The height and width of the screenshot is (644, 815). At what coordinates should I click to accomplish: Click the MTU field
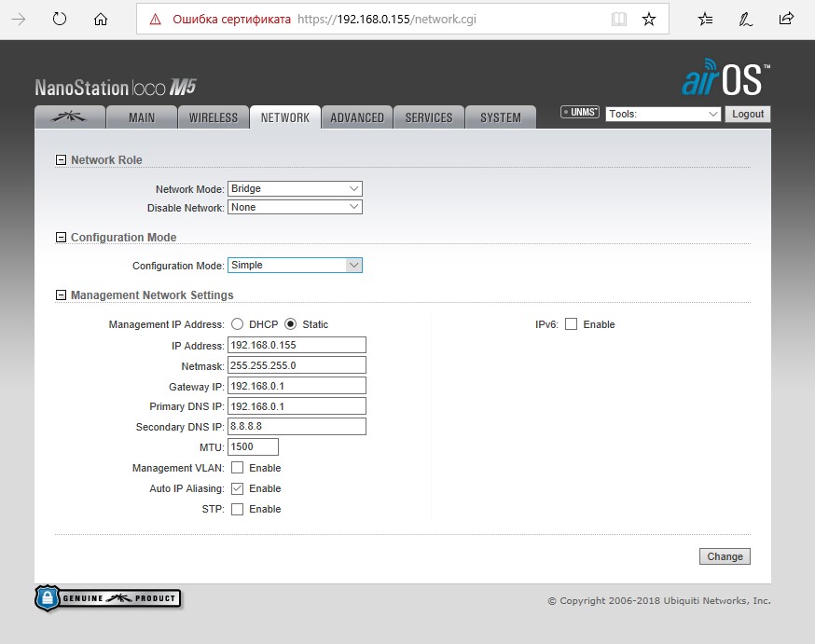253,446
